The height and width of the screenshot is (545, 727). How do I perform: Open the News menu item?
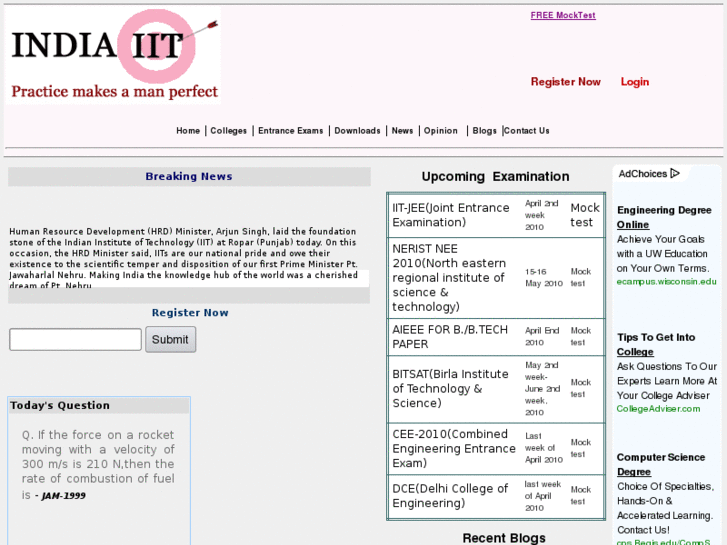402,131
